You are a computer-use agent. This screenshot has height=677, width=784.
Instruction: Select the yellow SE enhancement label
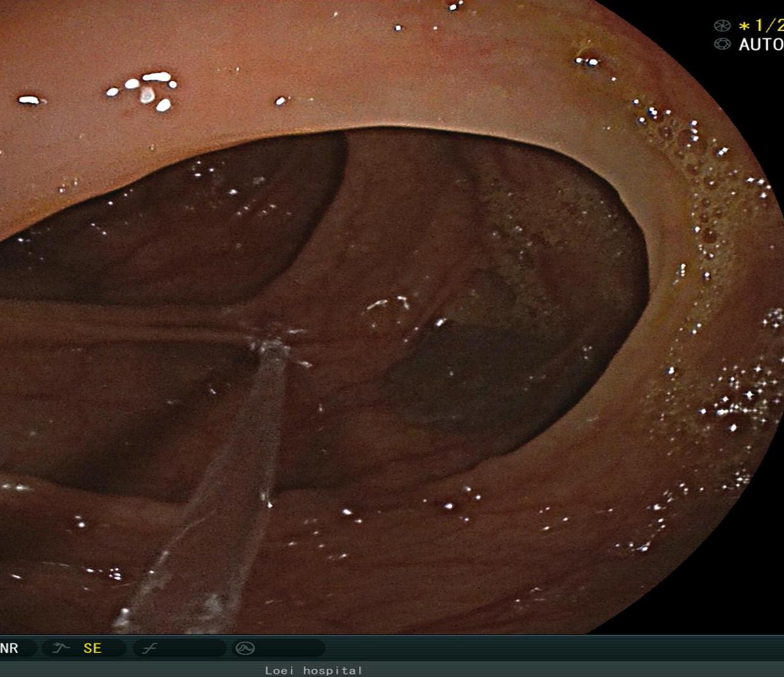pyautogui.click(x=92, y=648)
